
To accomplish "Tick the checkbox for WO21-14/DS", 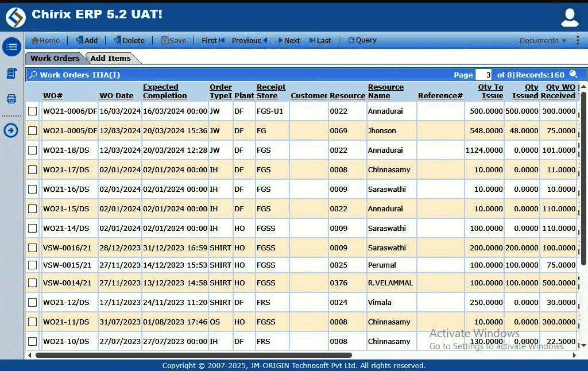I will [33, 228].
